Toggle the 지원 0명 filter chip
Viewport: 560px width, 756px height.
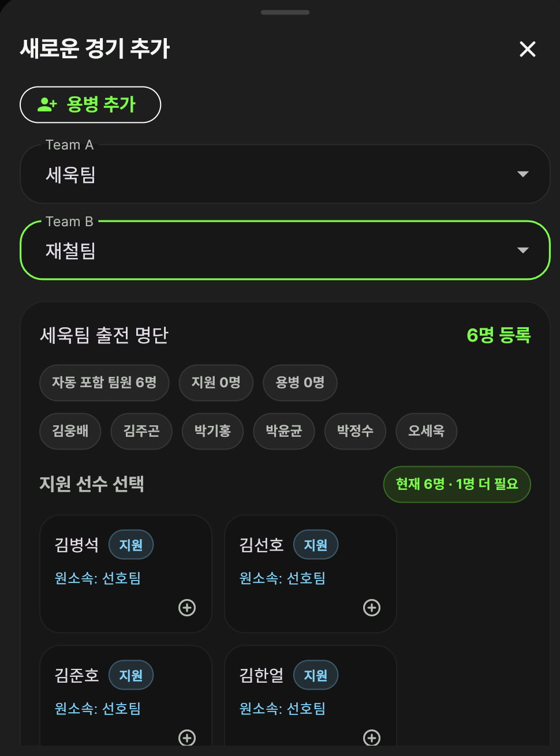pos(215,383)
